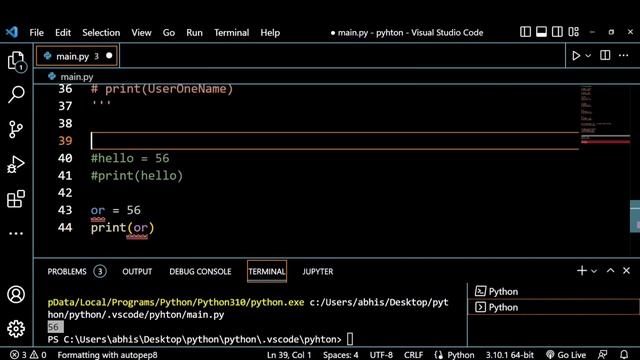Close the bottom panel
The height and width of the screenshot is (360, 640).
coord(626,271)
